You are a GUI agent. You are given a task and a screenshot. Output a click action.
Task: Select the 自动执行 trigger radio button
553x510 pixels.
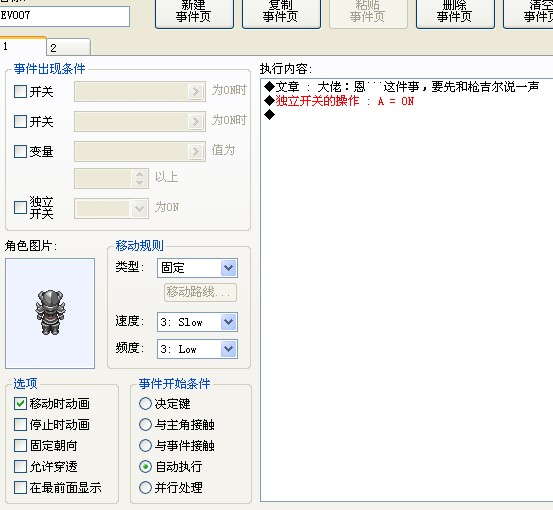145,467
